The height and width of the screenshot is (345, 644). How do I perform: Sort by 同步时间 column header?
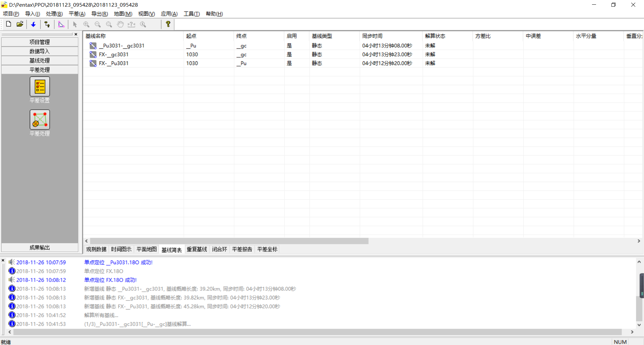click(x=372, y=36)
